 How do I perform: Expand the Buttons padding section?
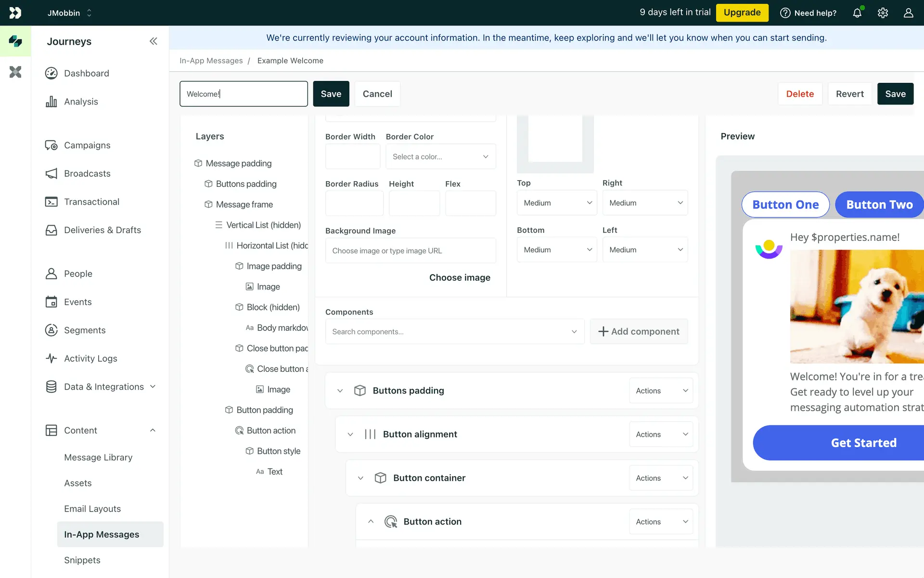point(340,391)
